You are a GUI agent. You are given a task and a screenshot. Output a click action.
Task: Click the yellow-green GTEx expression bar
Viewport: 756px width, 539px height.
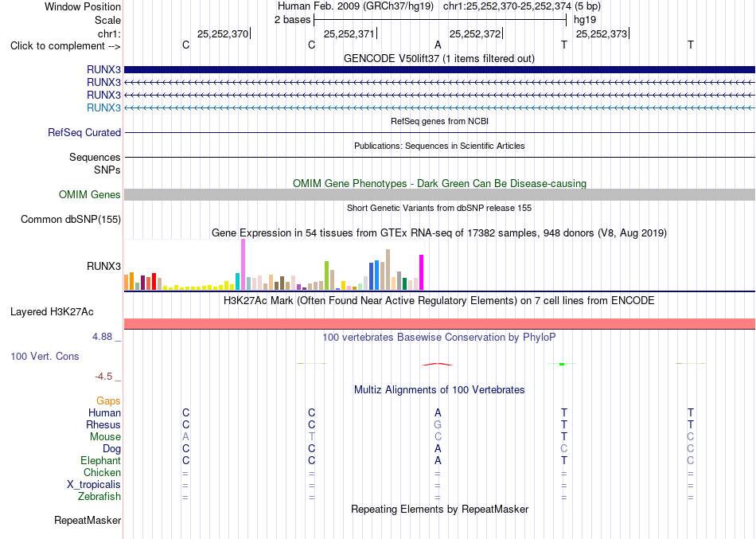[326, 275]
